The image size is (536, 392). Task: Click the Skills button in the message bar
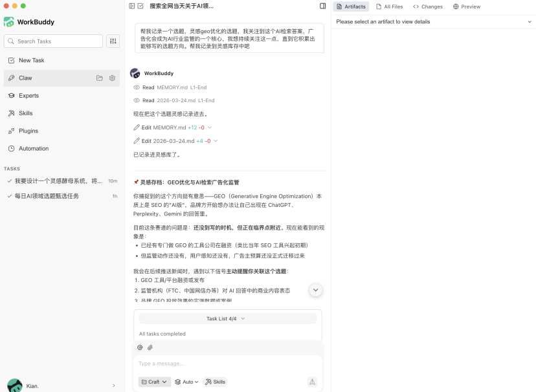coord(215,382)
